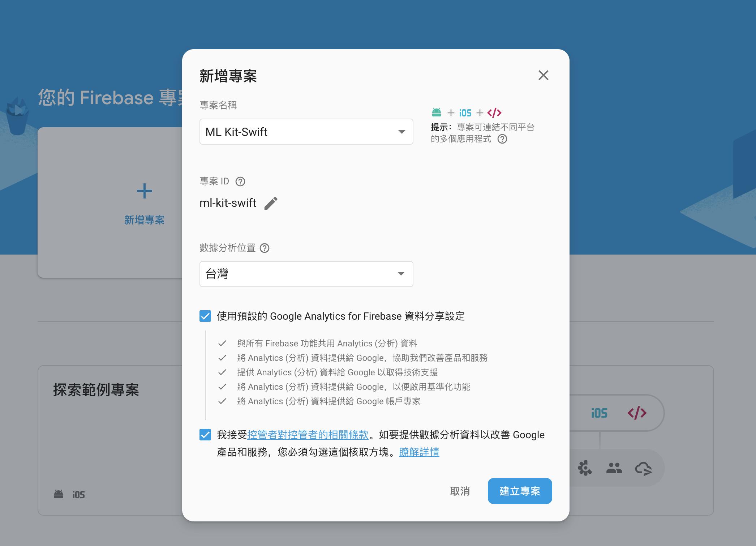Open the 專案名稱 ML Kit-Swift dropdown
Screen dimensions: 756x546
pos(306,132)
